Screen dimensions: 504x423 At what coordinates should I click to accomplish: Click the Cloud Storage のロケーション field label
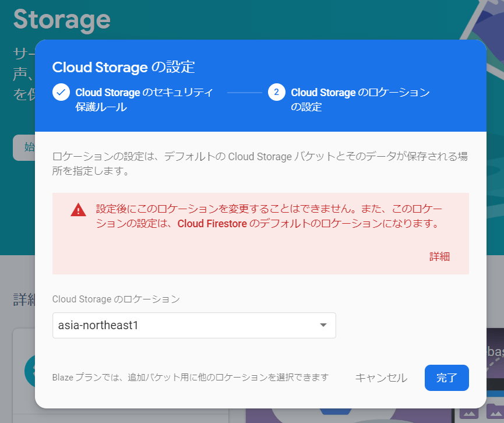click(116, 299)
